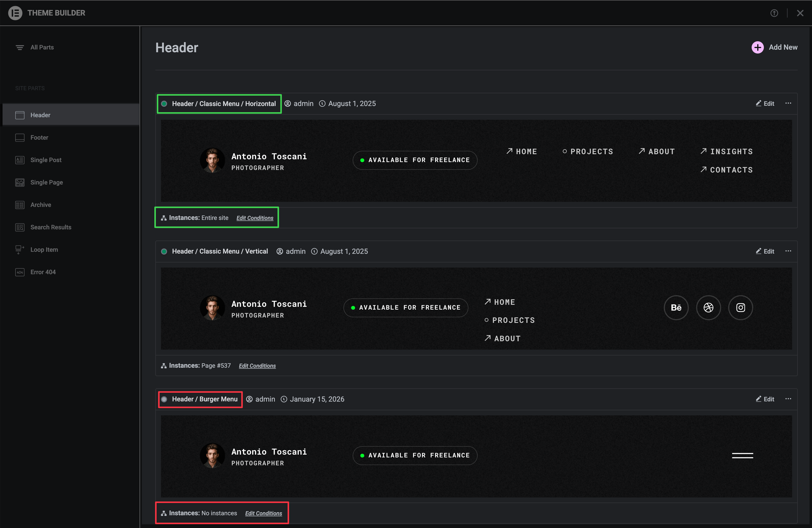The width and height of the screenshot is (812, 528).
Task: Toggle grey status dot of Burger Menu
Action: pos(164,399)
